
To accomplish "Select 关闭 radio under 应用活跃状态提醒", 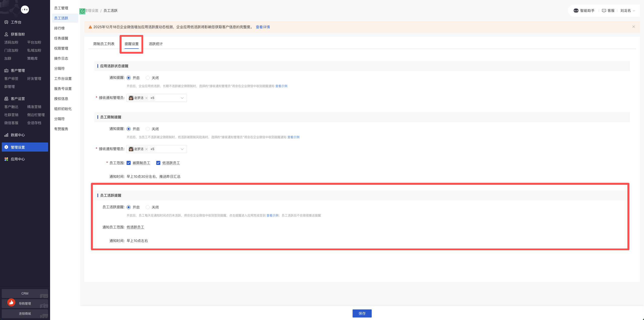I will point(148,78).
